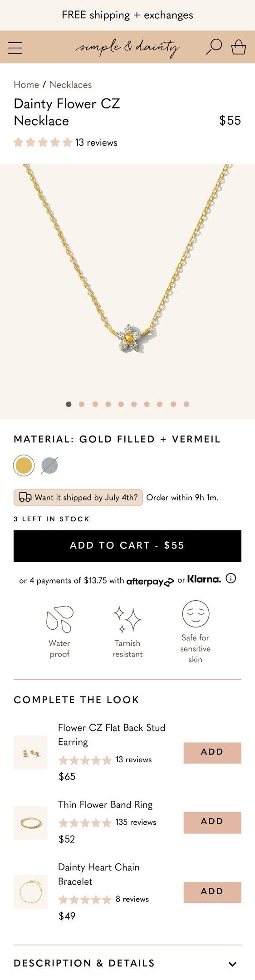255x980 pixels.
Task: Click the simple & dainty logo
Action: 127,47
